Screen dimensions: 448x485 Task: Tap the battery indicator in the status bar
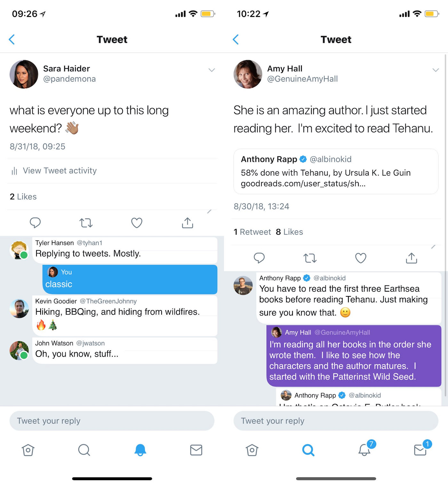(208, 13)
